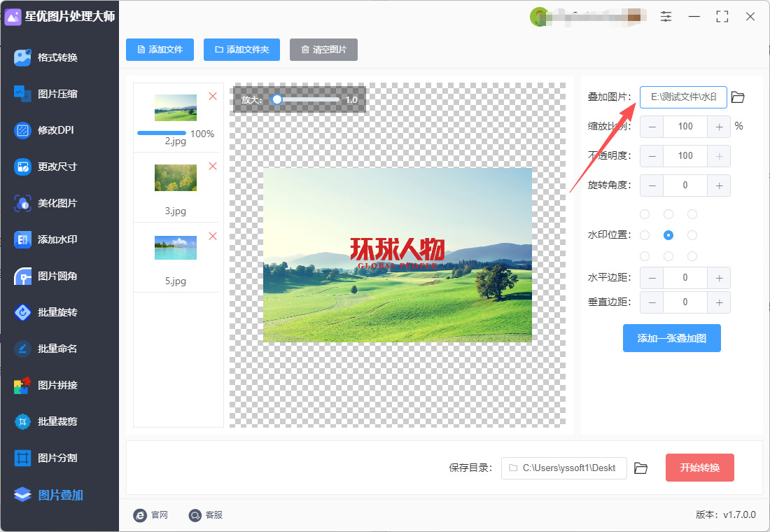Decrease 水平边距 horizontal margin
770x532 pixels.
[x=652, y=278]
